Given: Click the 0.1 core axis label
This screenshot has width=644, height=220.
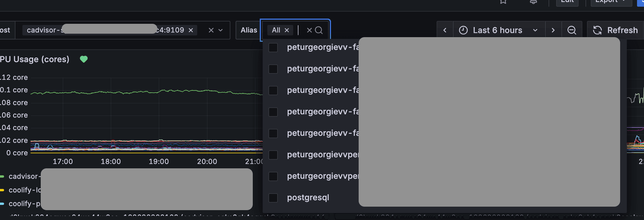Looking at the screenshot, I should coord(14,90).
